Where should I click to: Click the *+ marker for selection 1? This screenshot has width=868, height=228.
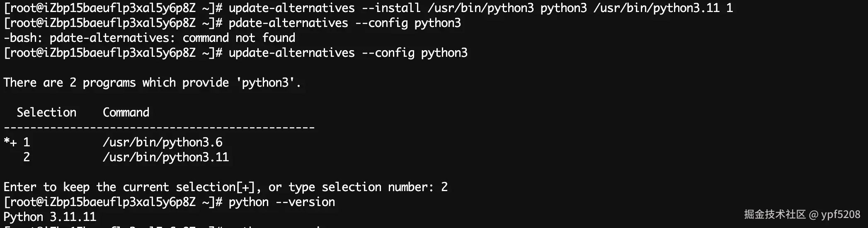pos(10,142)
